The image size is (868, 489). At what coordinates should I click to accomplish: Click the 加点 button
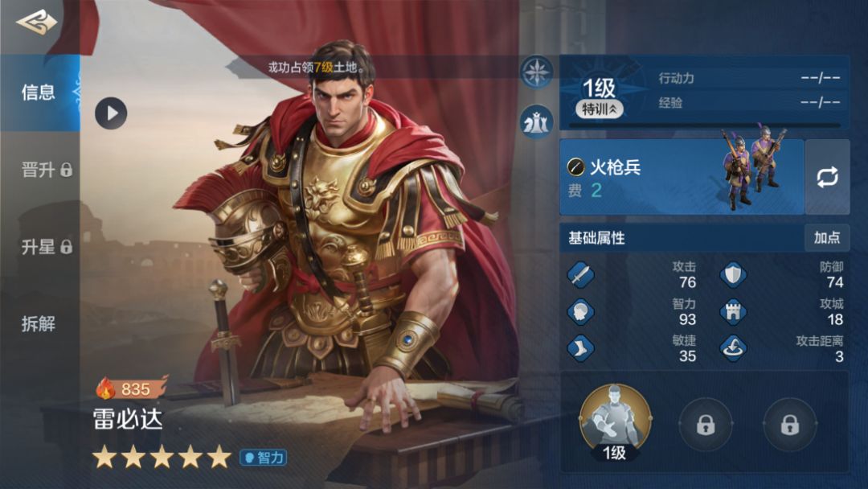click(827, 237)
